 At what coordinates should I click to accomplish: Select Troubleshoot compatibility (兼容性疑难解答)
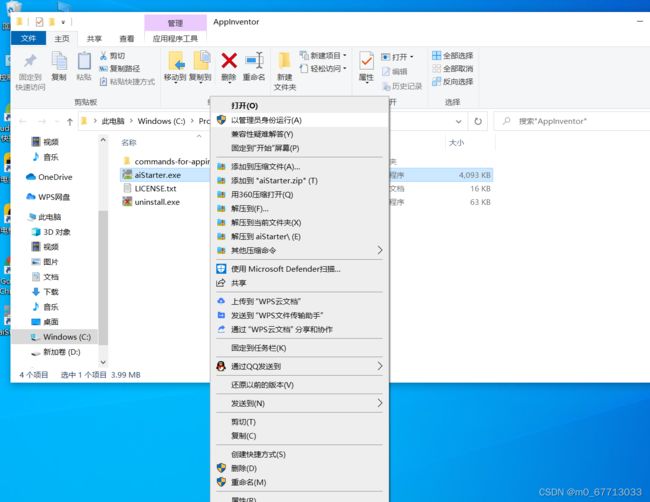coord(299,134)
